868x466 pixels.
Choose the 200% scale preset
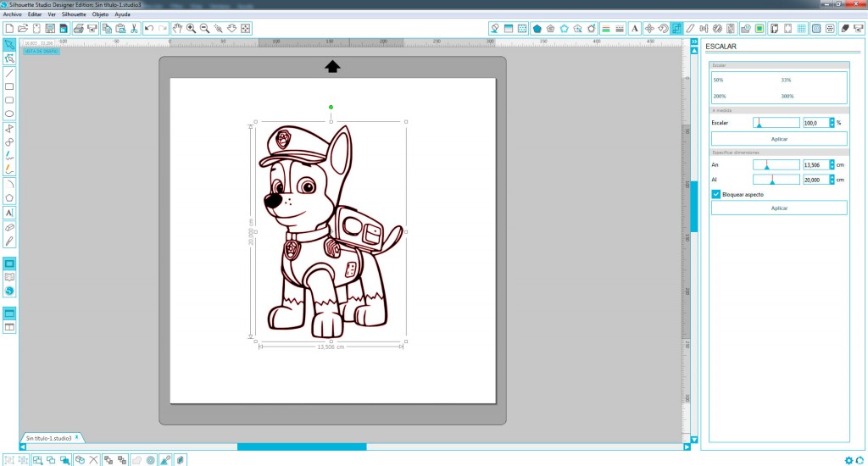718,96
